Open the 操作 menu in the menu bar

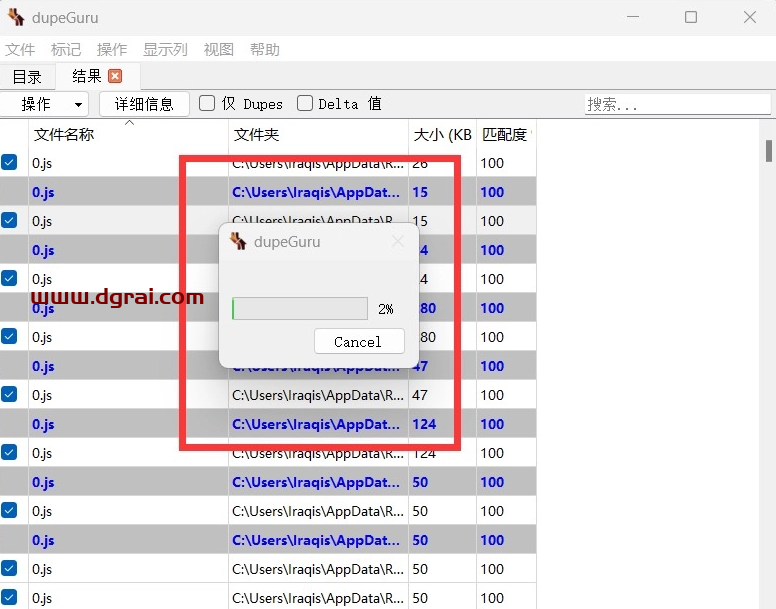click(112, 49)
